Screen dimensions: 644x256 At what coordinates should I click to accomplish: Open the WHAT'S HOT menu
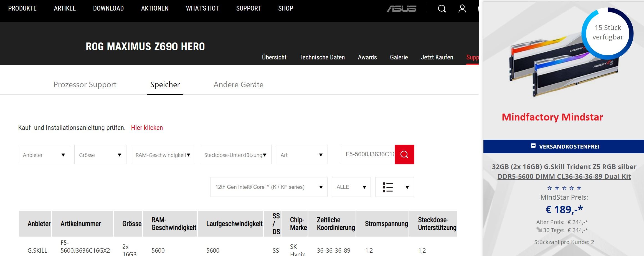(202, 8)
